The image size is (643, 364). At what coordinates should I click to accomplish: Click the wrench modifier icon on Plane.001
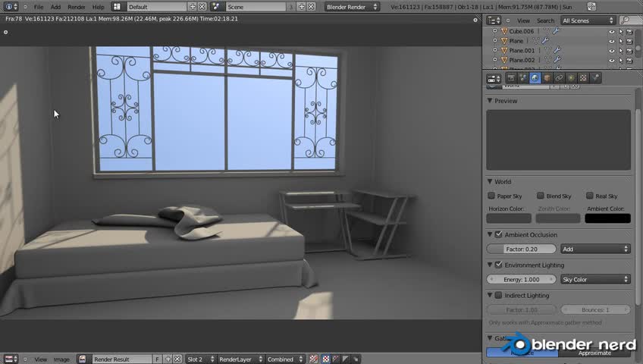tap(557, 50)
